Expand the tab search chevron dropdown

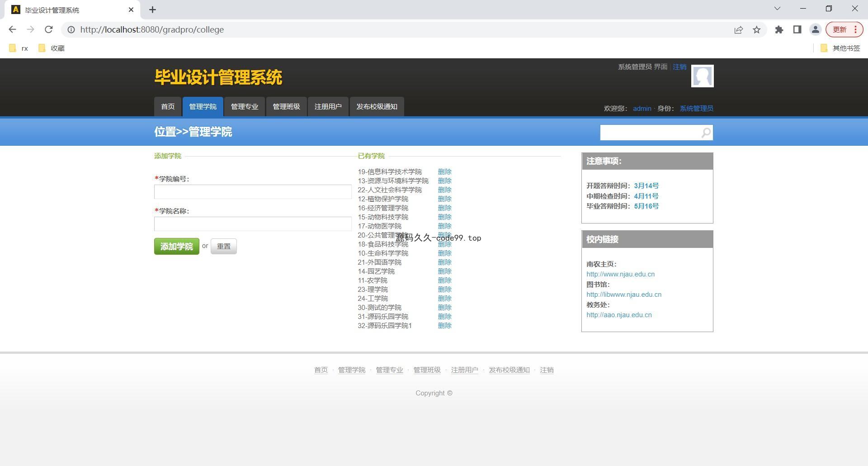[x=777, y=9]
